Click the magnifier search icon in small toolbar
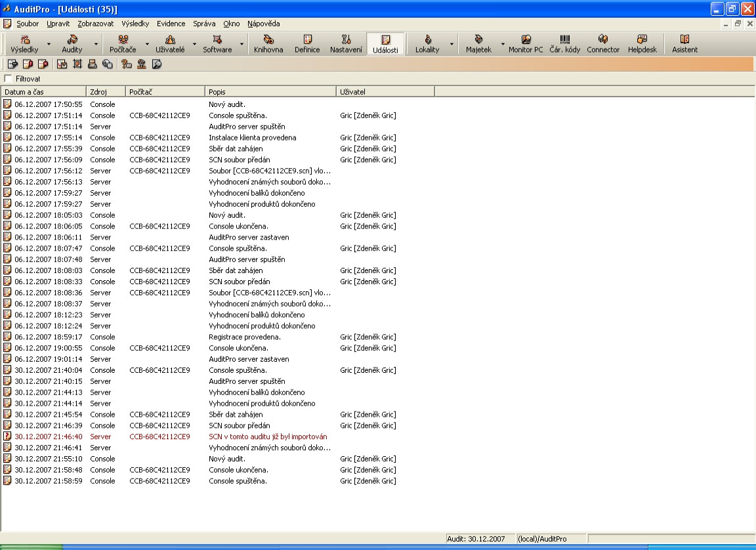The height and width of the screenshot is (550, 756). point(157,64)
